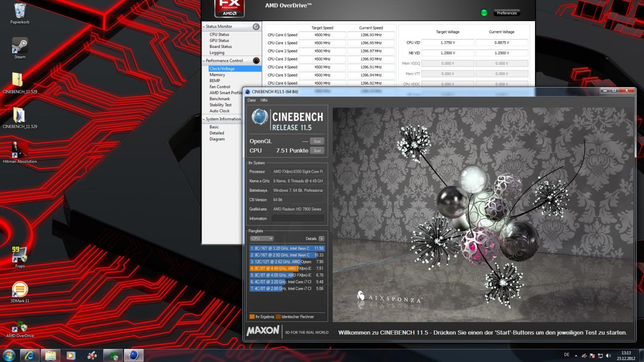Image resolution: width=644 pixels, height=362 pixels.
Task: Open the Windows Start menu orb
Action: pos(9,355)
